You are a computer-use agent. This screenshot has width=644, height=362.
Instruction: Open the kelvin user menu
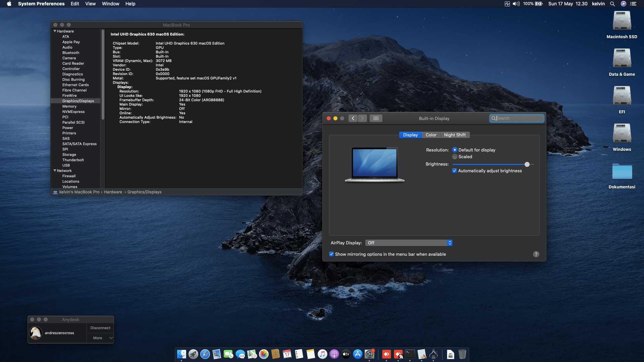pos(598,4)
